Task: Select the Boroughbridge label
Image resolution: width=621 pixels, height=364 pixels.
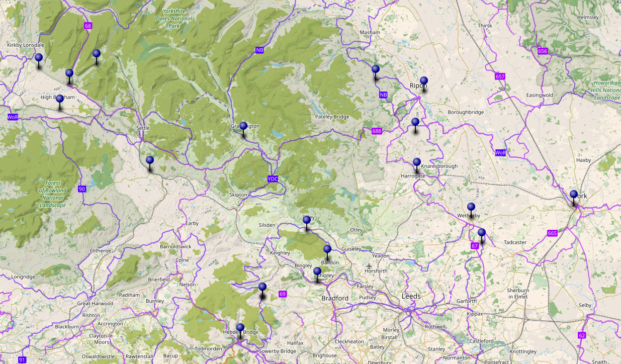Action: click(x=466, y=112)
